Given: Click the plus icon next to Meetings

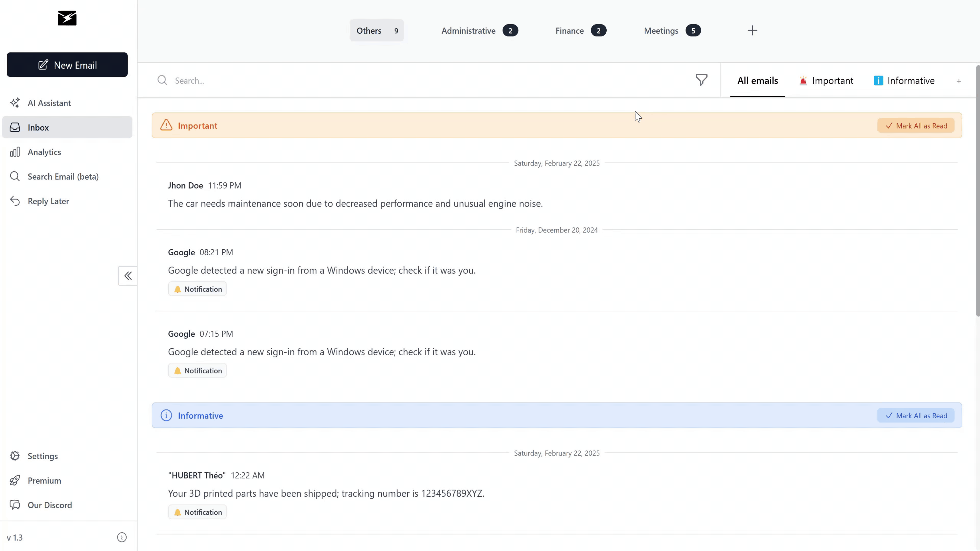Looking at the screenshot, I should (752, 30).
